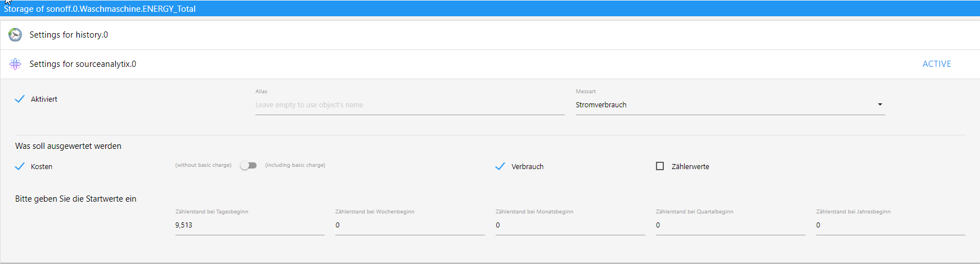Edit Zählerstand bei Tagesbeginn value 9,513

click(250, 225)
